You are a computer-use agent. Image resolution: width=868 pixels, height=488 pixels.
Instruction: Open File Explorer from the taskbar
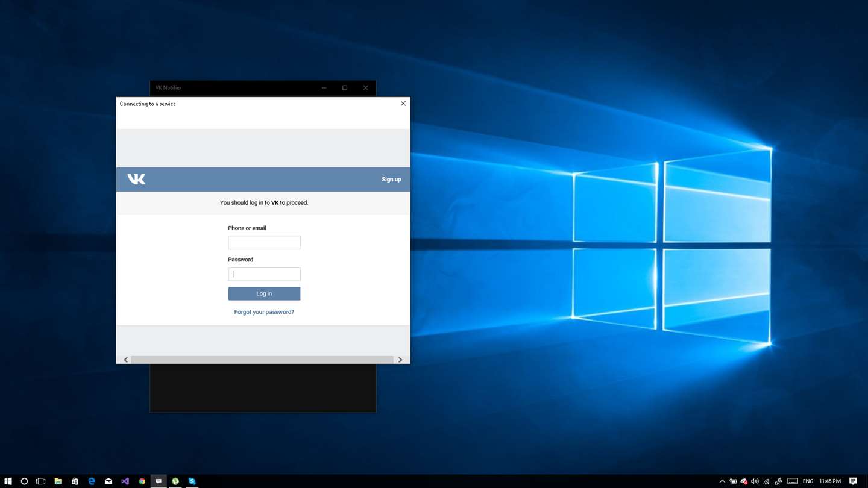pyautogui.click(x=58, y=481)
